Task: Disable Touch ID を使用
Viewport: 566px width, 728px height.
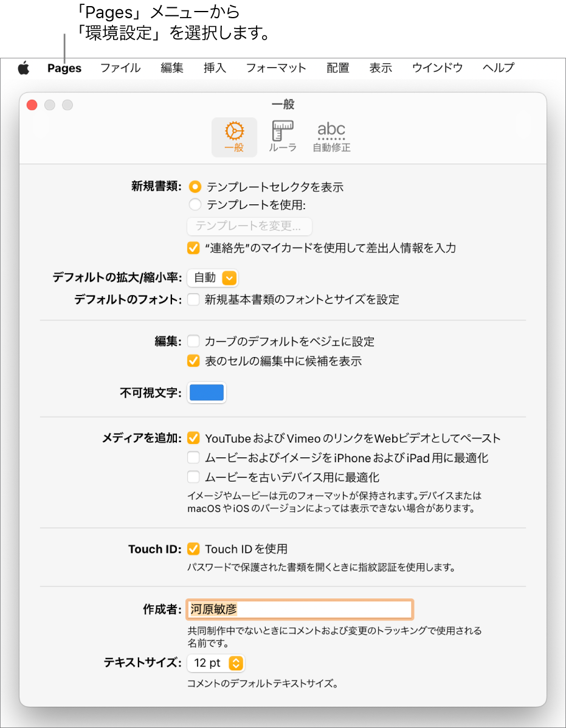Action: coord(193,549)
